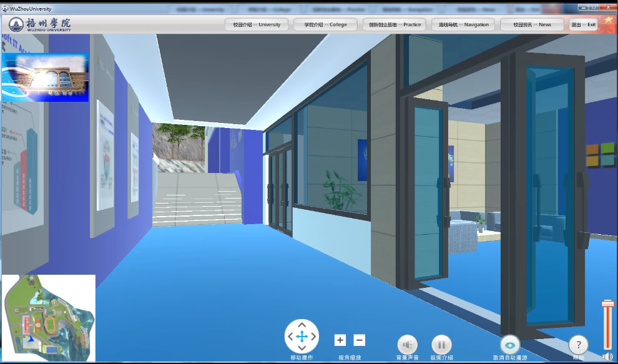Pause the video introduction (视频介绍)
The image size is (618, 364).
(x=441, y=345)
